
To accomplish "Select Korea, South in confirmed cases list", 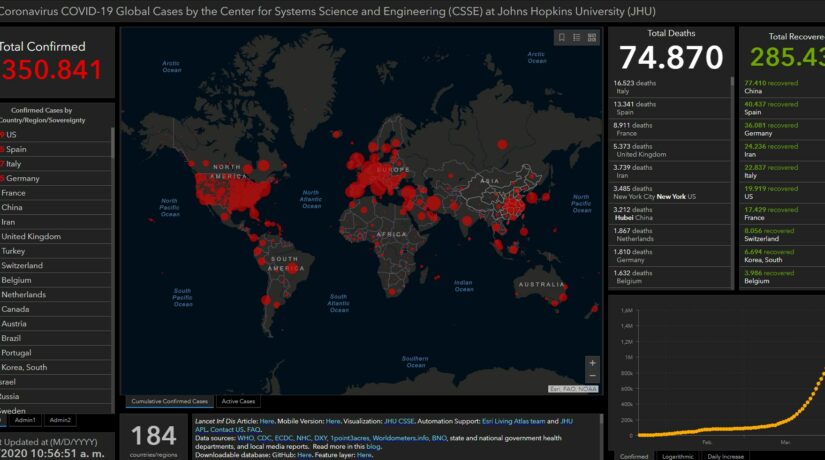I will point(55,367).
